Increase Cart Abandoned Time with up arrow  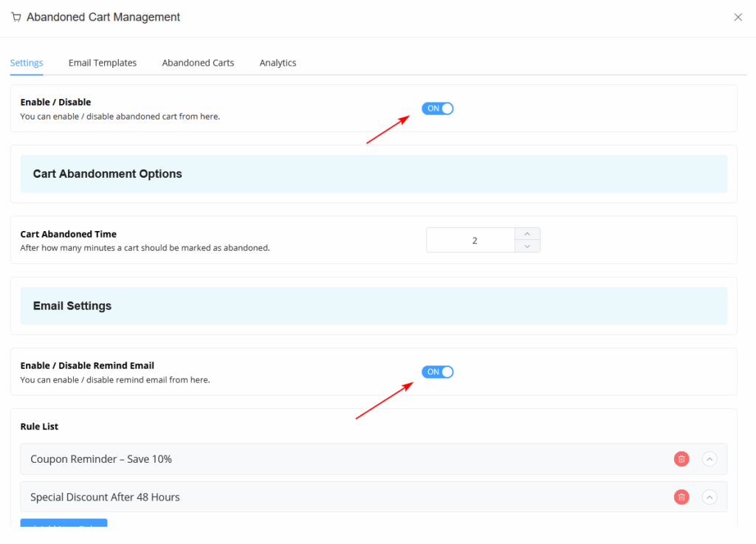coord(527,234)
